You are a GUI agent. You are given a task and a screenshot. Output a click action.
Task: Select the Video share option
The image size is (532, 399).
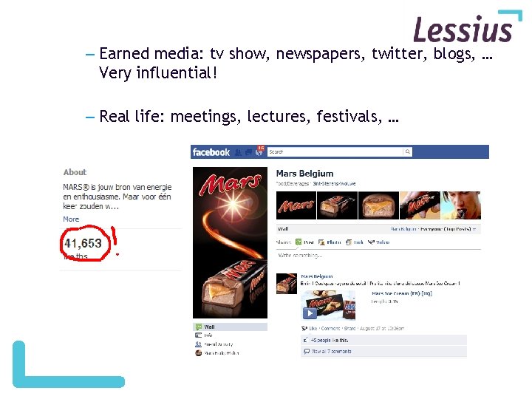pyautogui.click(x=378, y=242)
